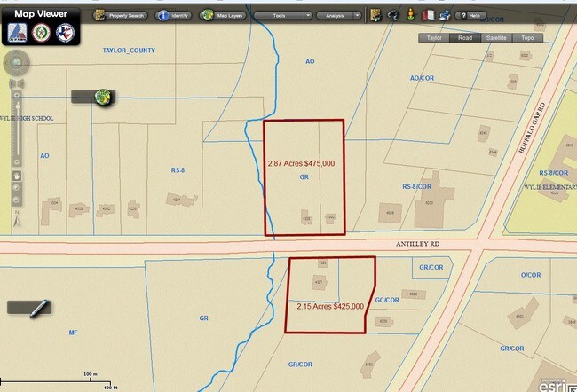The height and width of the screenshot is (392, 577).
Task: Switch basemap to Topo
Action: click(527, 39)
